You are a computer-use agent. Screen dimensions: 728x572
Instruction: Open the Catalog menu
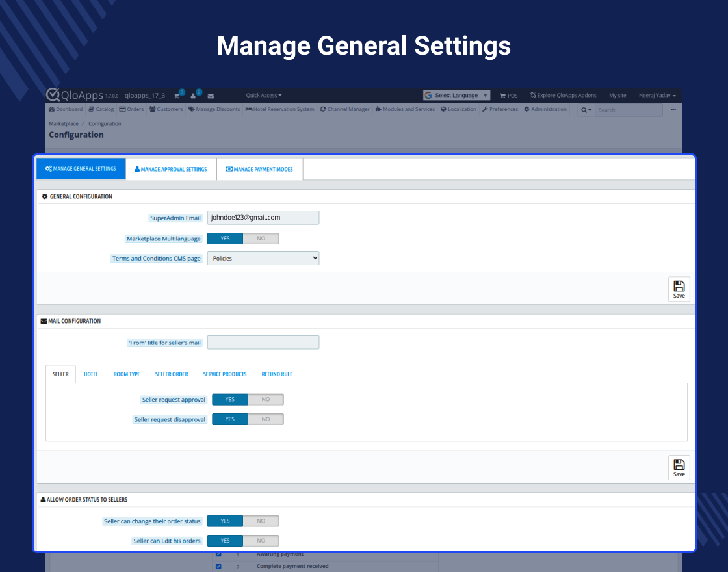(101, 110)
